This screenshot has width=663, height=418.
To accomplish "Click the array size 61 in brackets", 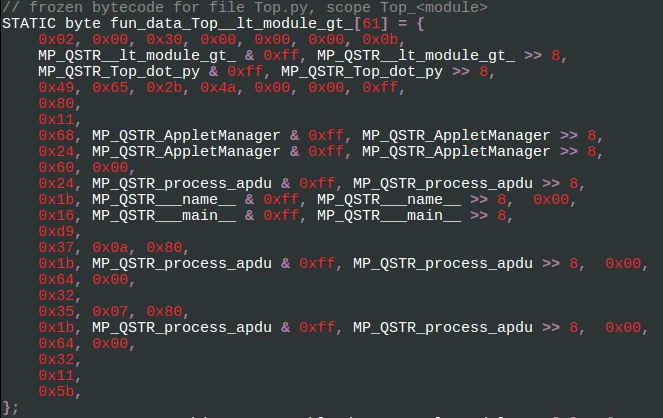I will (x=371, y=23).
